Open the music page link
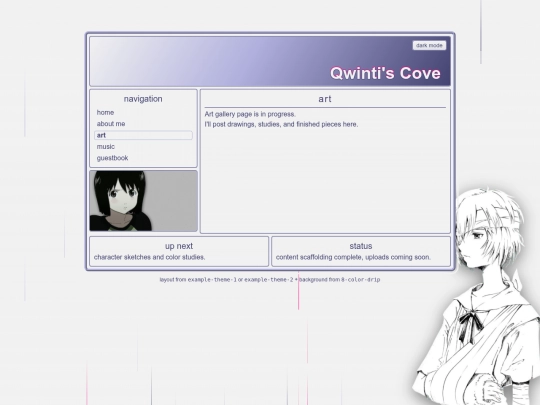The height and width of the screenshot is (405, 540). click(106, 147)
